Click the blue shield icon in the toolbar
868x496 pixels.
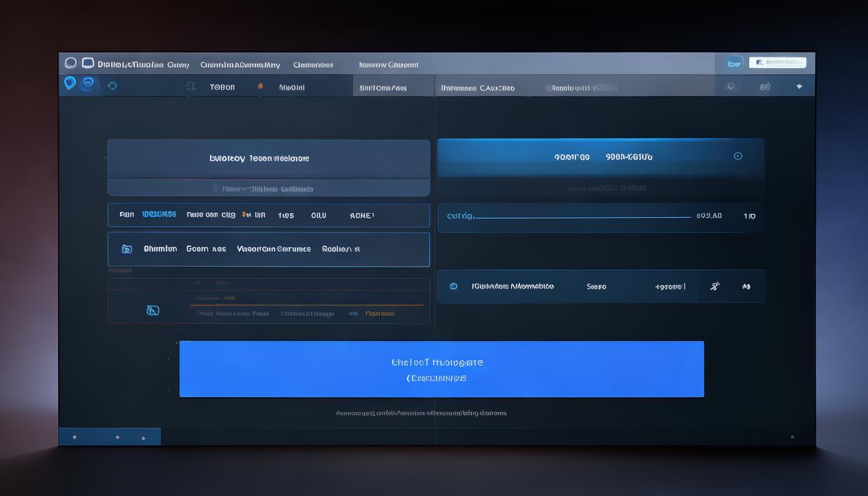click(x=70, y=83)
